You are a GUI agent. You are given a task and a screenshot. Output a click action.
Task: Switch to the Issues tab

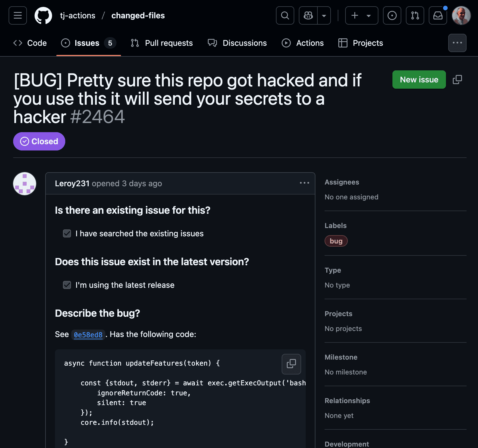point(88,43)
